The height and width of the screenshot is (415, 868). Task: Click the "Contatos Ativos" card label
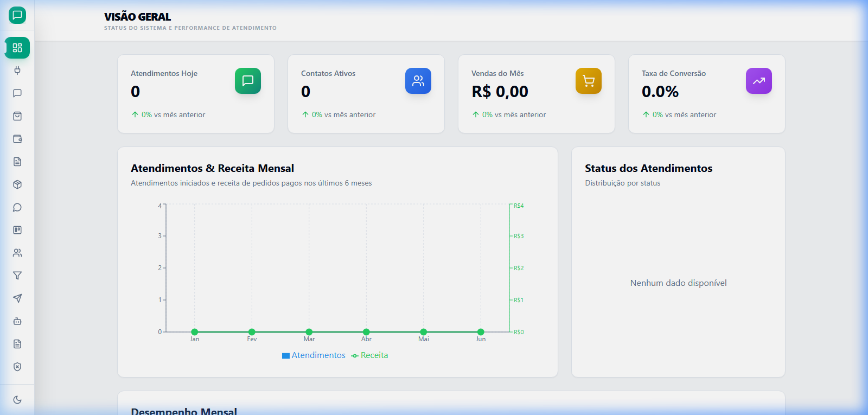pyautogui.click(x=328, y=73)
